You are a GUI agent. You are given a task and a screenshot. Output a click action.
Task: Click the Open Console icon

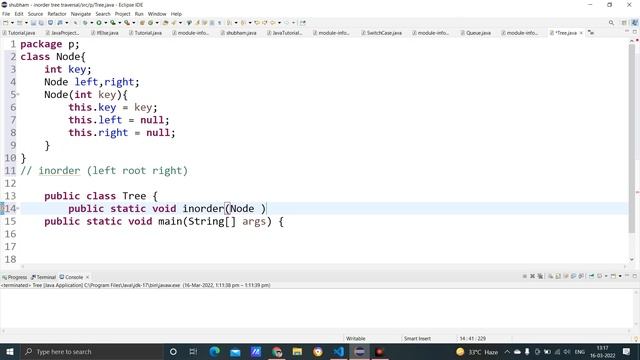[613, 276]
